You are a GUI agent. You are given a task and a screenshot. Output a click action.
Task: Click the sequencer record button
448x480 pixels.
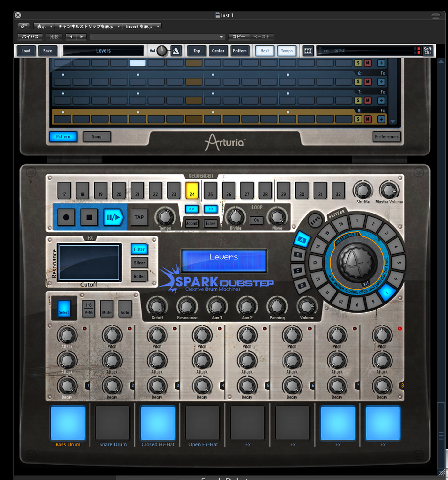click(66, 217)
